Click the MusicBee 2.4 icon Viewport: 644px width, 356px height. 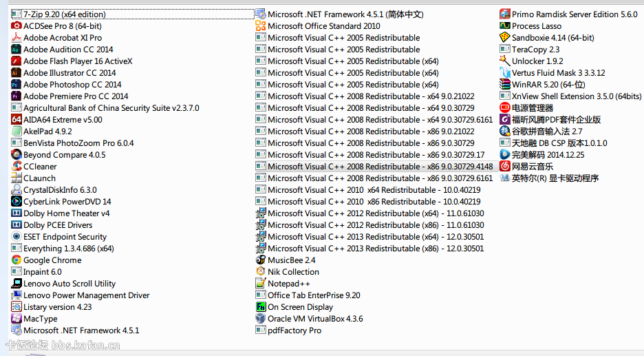[261, 260]
